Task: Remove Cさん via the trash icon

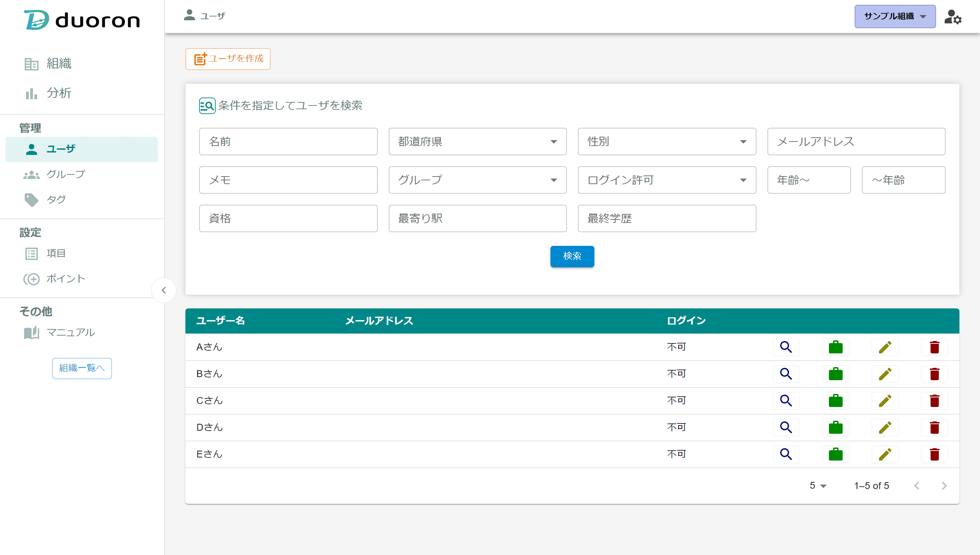Action: click(x=934, y=400)
